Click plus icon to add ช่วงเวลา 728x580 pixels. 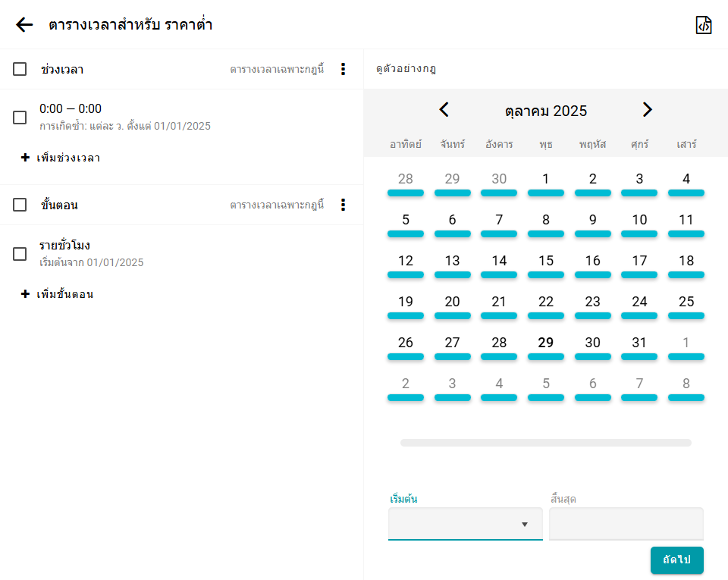click(x=25, y=158)
